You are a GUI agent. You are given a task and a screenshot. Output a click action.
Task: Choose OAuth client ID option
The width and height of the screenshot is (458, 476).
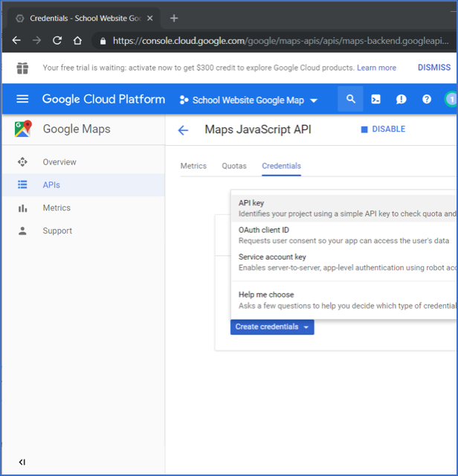[264, 230]
